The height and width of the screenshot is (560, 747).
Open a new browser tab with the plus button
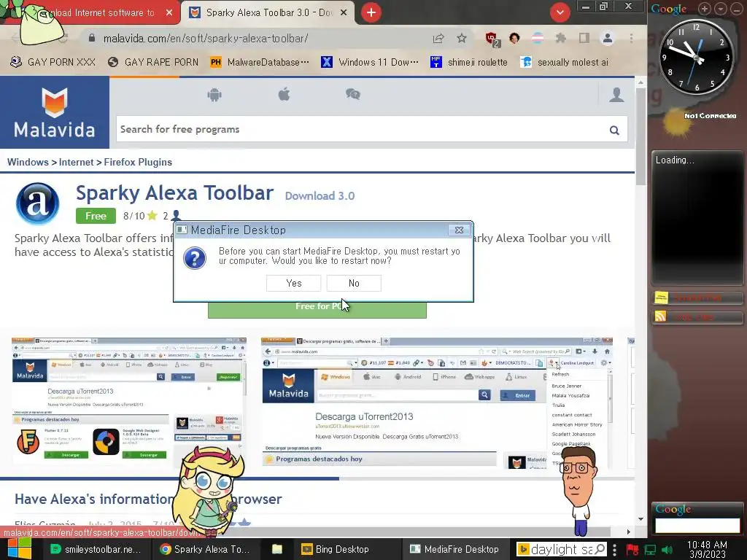[371, 12]
